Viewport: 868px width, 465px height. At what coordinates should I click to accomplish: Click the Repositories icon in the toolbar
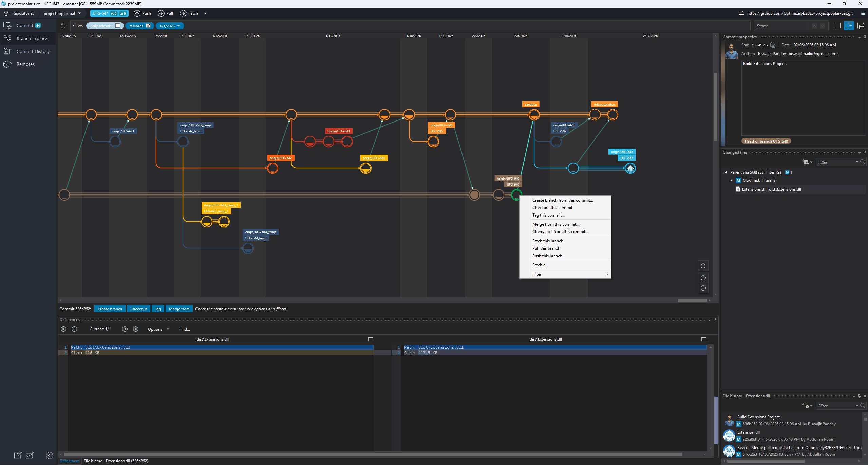[6, 13]
